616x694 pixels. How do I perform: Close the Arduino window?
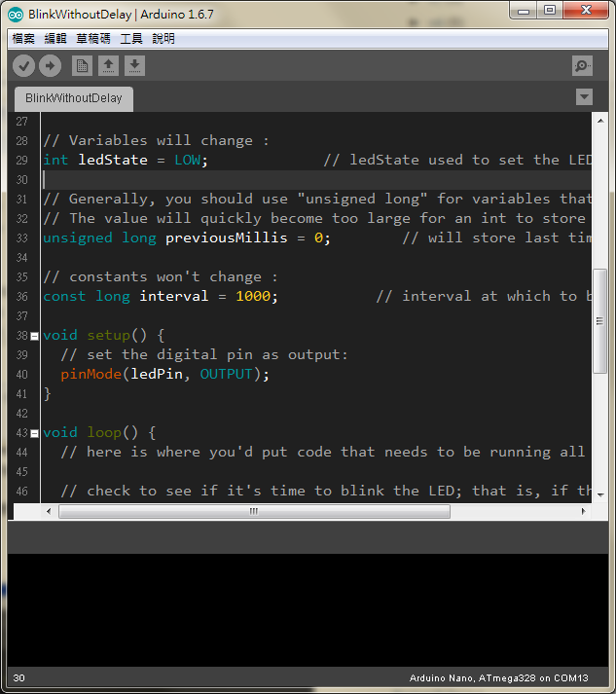click(586, 10)
